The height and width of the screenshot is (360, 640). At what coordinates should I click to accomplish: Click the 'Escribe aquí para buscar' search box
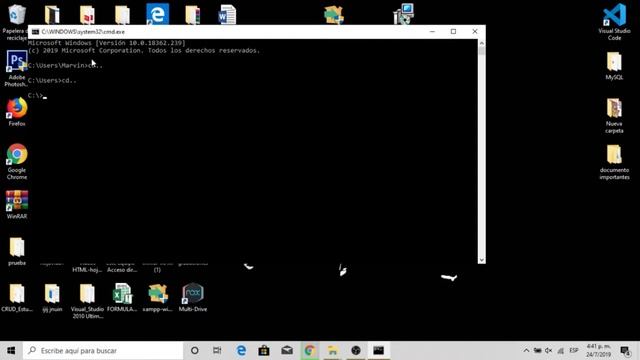tap(103, 351)
